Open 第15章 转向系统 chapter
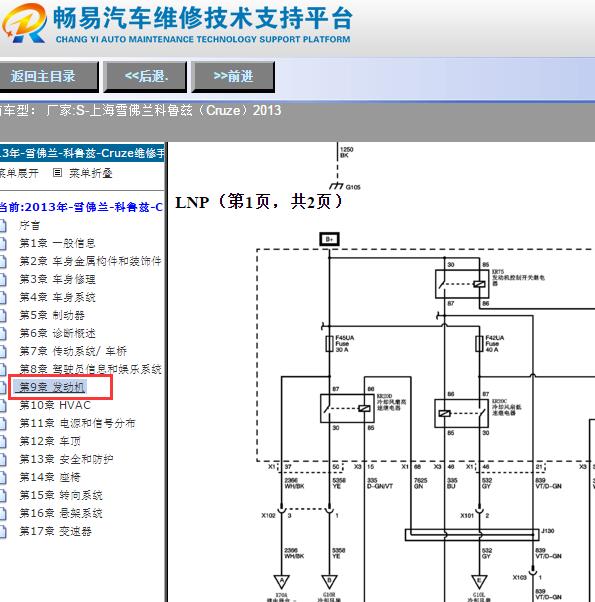Image resolution: width=595 pixels, height=602 pixels. [61, 495]
